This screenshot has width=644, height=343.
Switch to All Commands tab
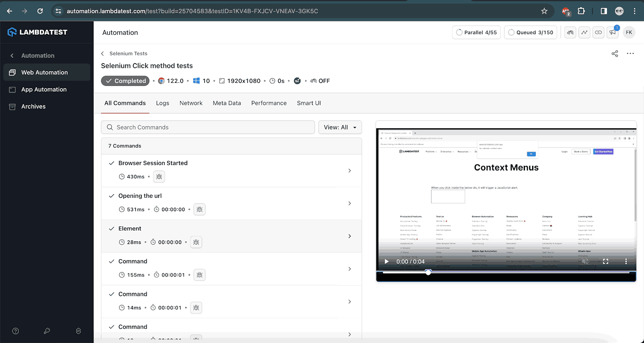point(125,103)
